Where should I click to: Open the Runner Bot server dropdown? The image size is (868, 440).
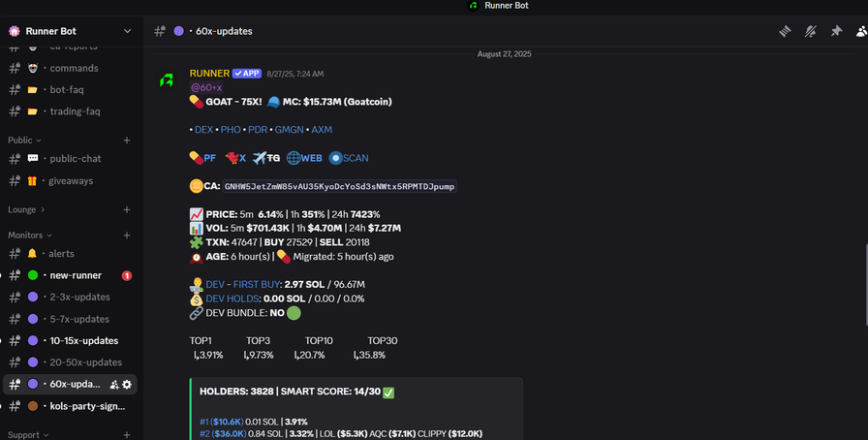pos(127,31)
